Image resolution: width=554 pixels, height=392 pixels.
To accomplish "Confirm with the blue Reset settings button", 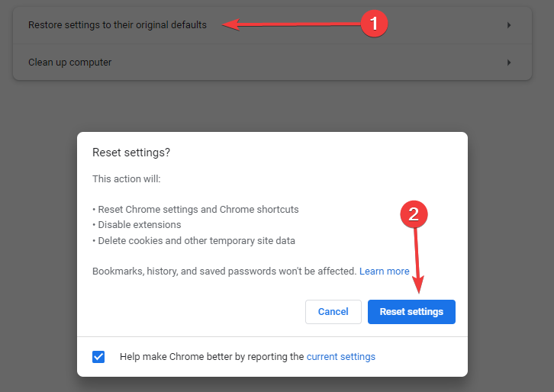I will pos(411,312).
